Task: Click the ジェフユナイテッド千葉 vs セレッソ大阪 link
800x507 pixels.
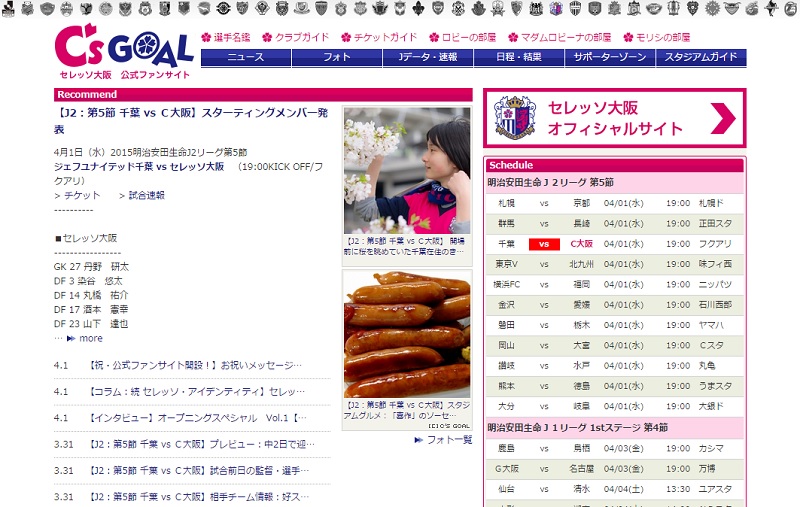Action: click(139, 167)
